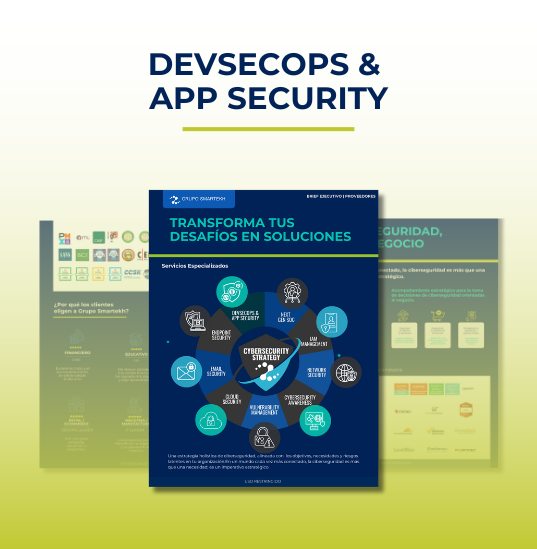This screenshot has width=537, height=549.
Task: Click the SANS logo on left page
Action: coord(65,255)
